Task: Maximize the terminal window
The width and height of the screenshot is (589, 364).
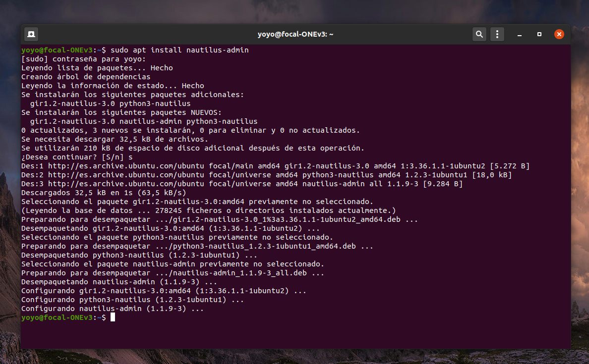Action: tap(539, 34)
